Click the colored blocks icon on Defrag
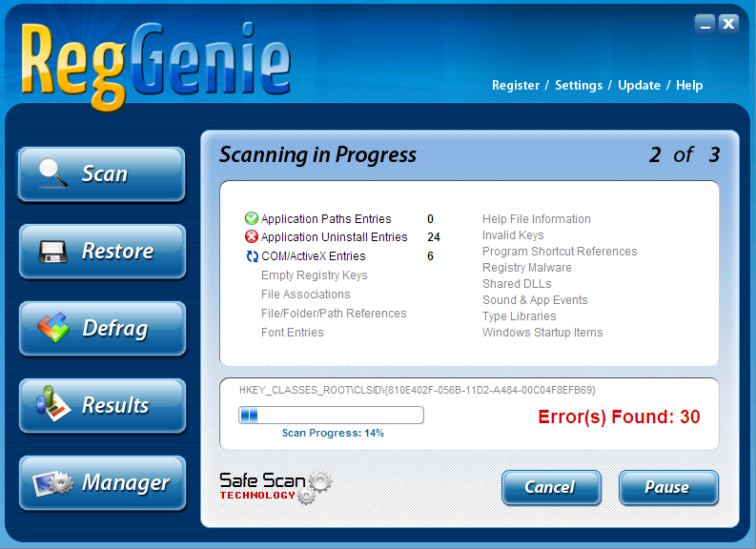This screenshot has width=756, height=549. click(x=53, y=328)
